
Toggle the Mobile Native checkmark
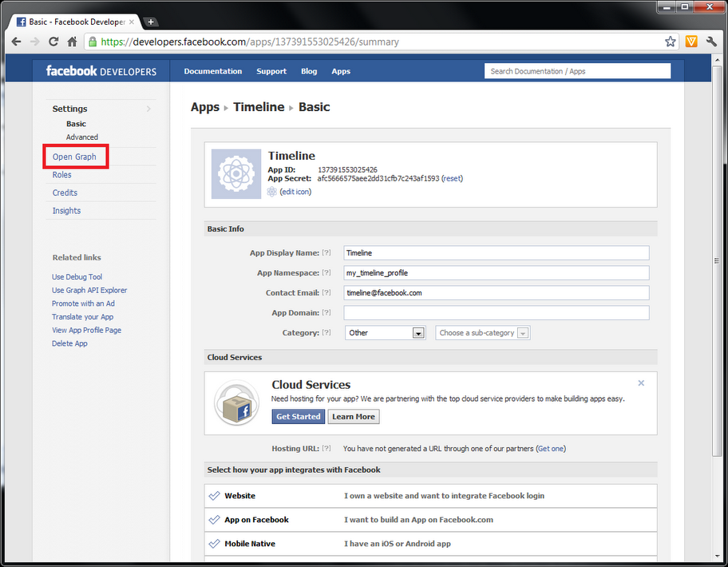(214, 543)
